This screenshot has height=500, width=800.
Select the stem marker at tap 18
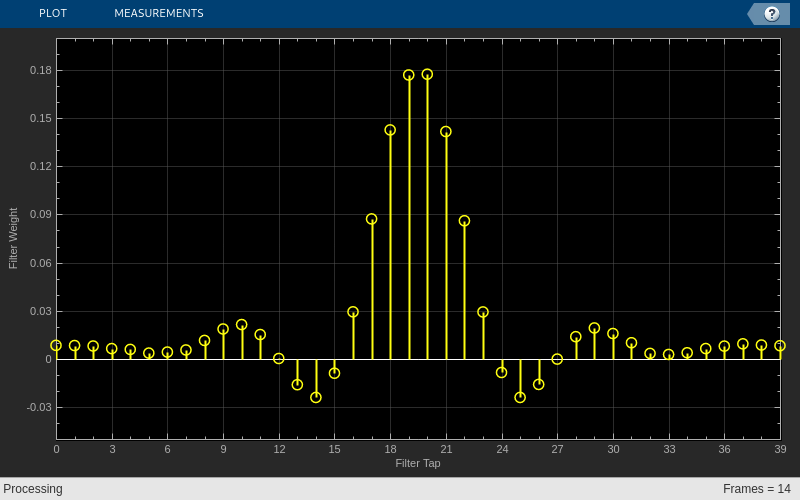390,130
